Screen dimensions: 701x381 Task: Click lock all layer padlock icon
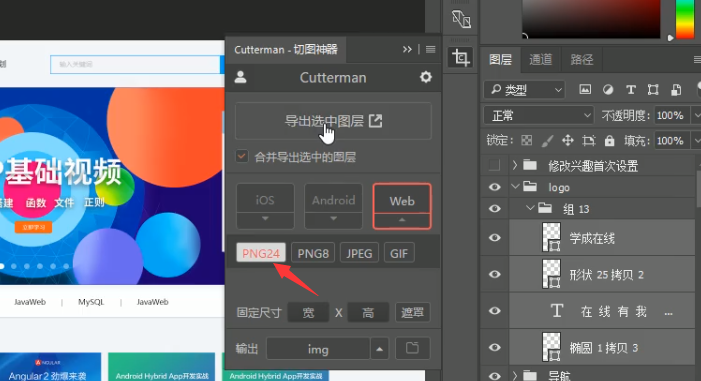click(609, 141)
